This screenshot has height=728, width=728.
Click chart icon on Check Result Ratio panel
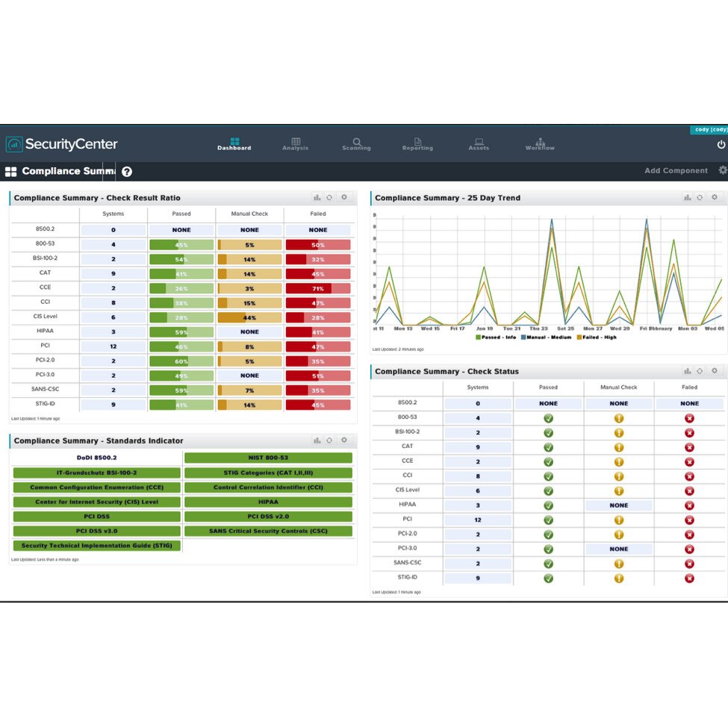(317, 198)
